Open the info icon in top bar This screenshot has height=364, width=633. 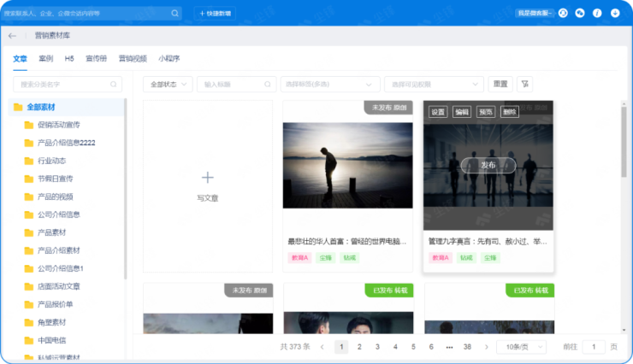point(597,13)
